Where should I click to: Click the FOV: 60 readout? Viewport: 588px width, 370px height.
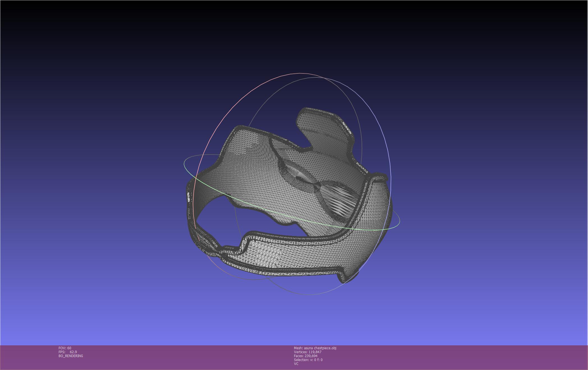(65, 348)
